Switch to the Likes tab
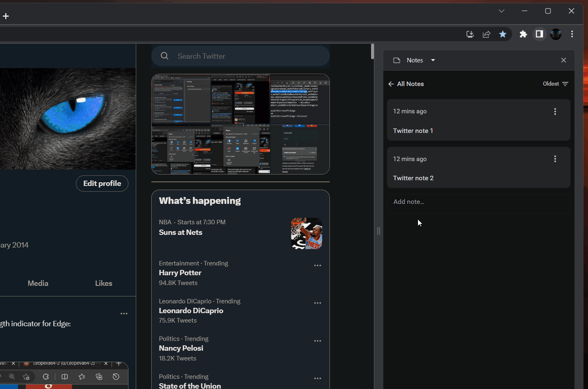 point(104,283)
